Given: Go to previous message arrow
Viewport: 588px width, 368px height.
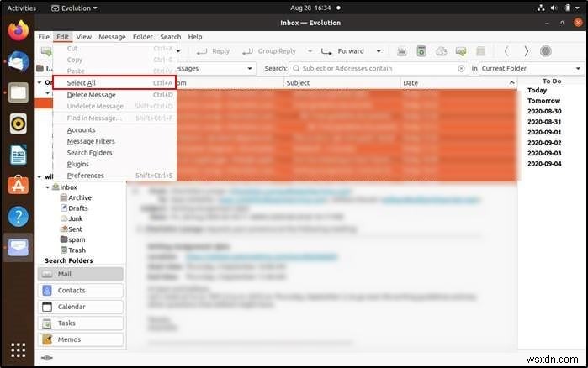Looking at the screenshot, I should tap(506, 51).
